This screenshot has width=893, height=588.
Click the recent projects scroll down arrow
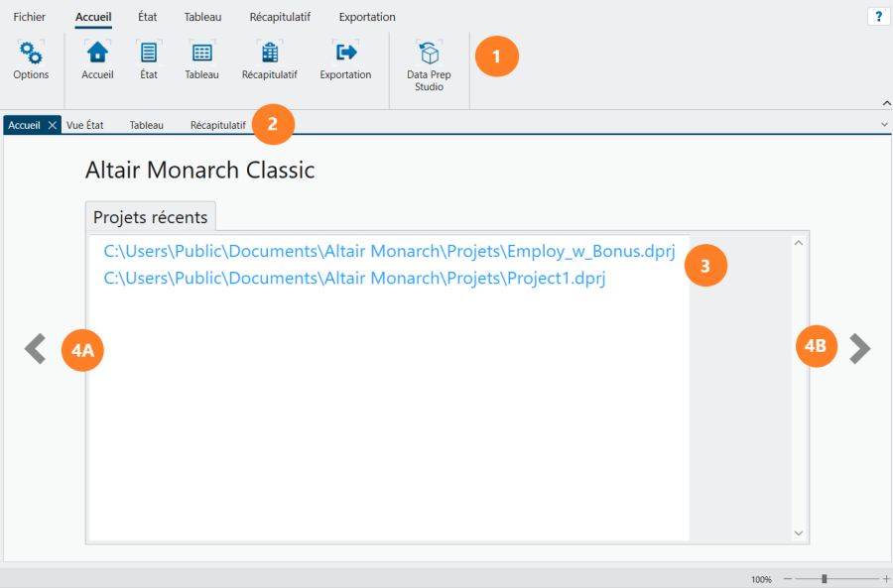(x=799, y=533)
